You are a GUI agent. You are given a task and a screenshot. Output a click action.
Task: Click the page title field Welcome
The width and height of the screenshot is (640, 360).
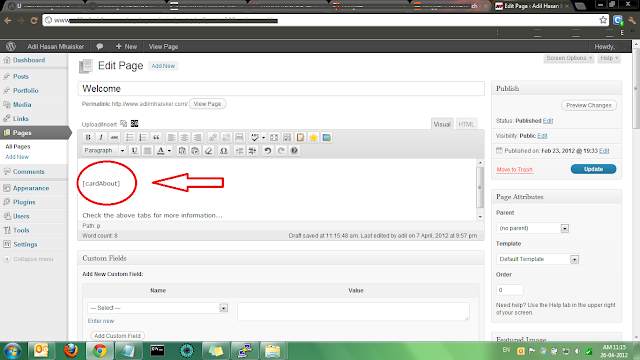coord(281,89)
